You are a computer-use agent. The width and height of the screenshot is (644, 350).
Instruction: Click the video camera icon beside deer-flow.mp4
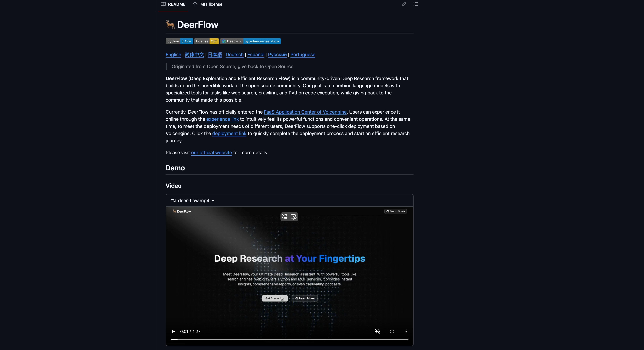click(x=173, y=201)
